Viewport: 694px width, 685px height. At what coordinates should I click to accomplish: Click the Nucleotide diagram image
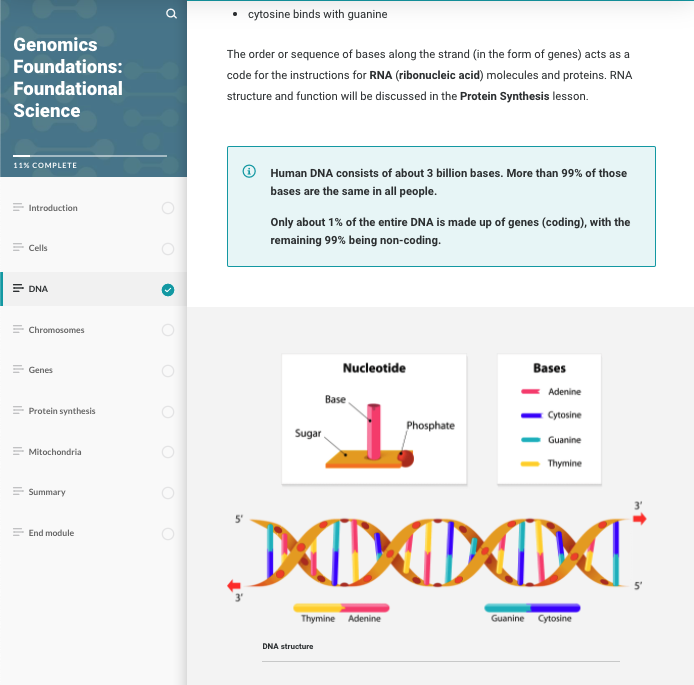(374, 419)
